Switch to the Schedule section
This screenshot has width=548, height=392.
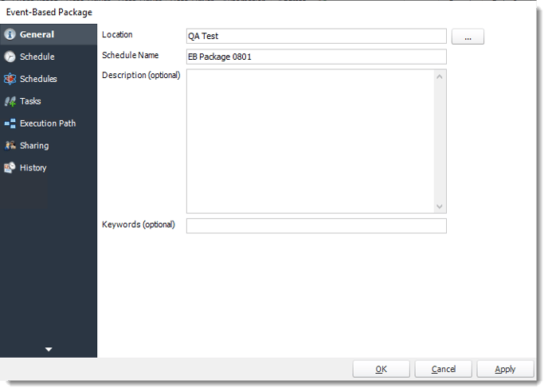pos(49,57)
